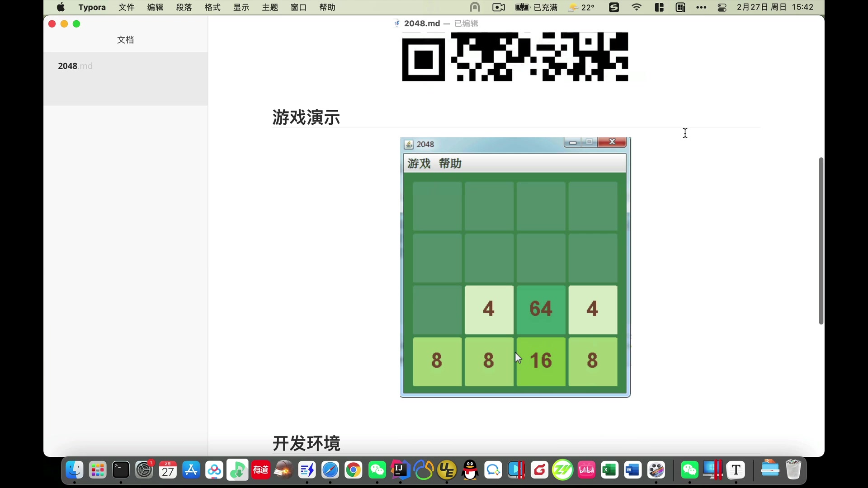Launch Terminal from the dock

[x=120, y=470]
